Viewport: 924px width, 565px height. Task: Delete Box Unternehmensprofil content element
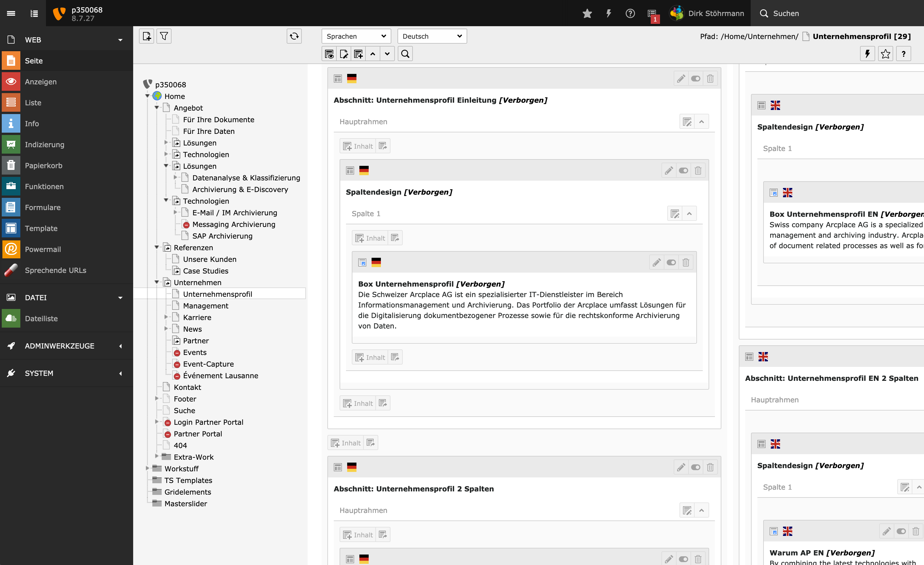coord(686,262)
